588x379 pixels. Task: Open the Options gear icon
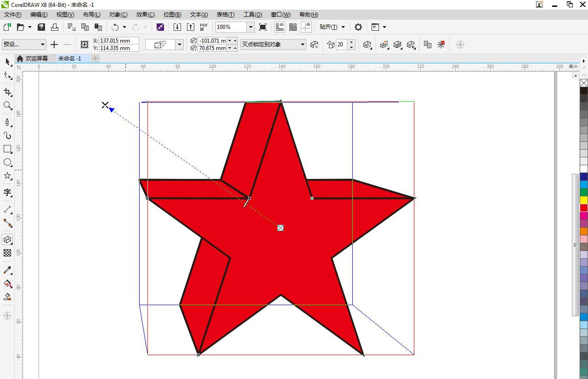(x=358, y=27)
